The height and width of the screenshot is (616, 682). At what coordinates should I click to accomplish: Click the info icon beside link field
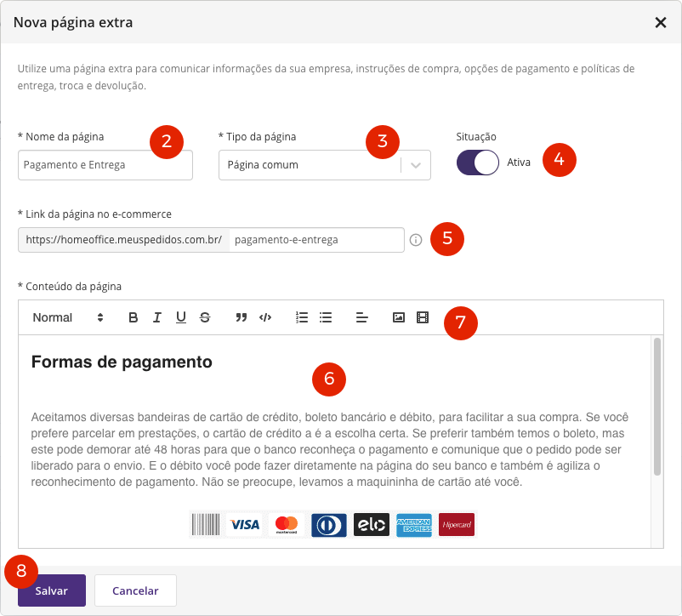(416, 240)
